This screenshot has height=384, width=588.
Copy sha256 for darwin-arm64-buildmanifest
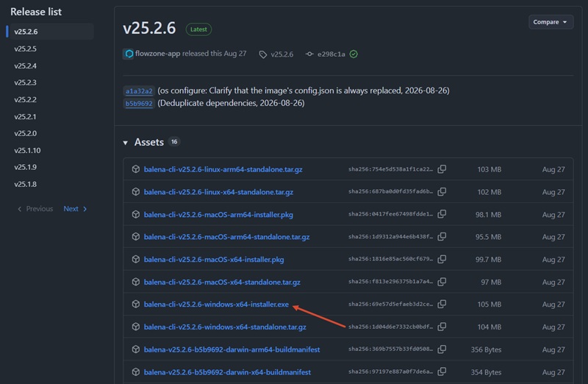click(442, 349)
